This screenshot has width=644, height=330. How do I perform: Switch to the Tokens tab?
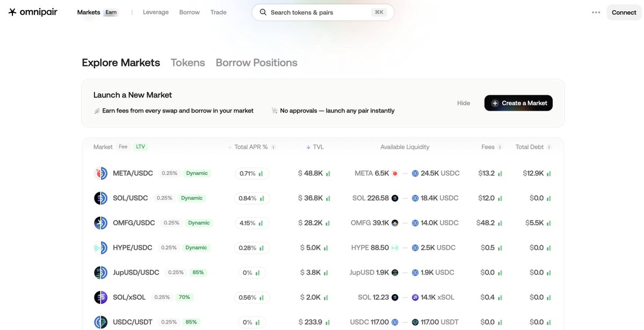pos(187,63)
